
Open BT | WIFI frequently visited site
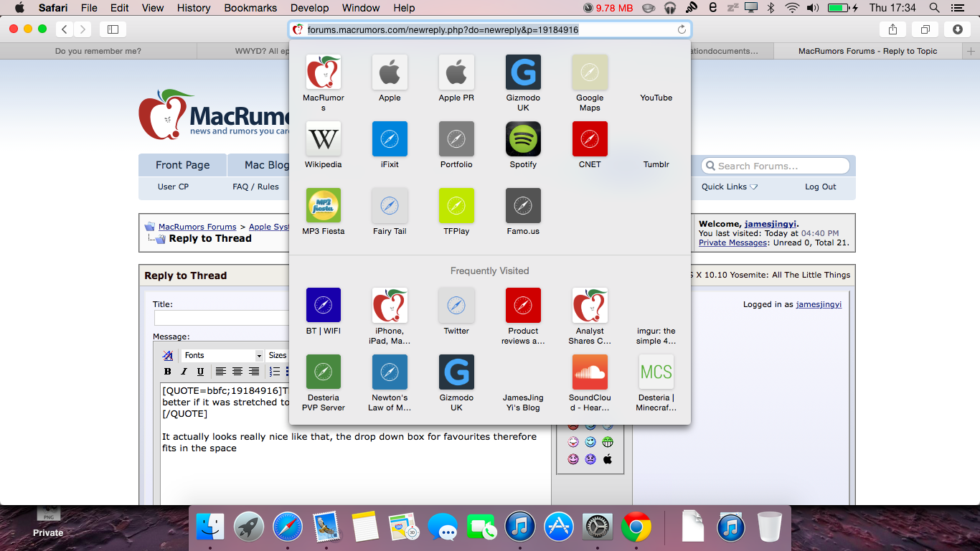[x=324, y=306]
